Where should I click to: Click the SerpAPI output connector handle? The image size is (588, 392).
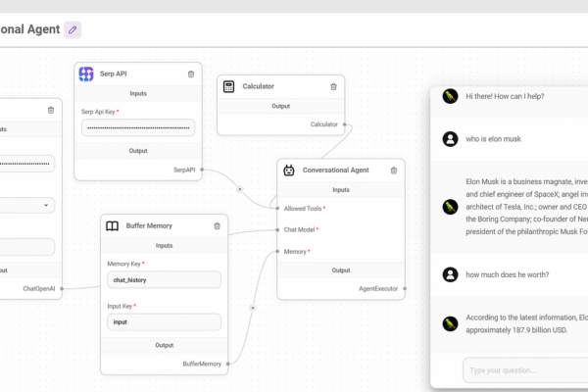[x=202, y=170]
